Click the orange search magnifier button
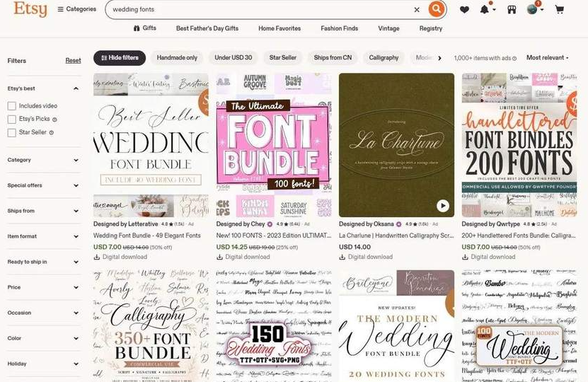The width and height of the screenshot is (588, 382). (x=436, y=9)
